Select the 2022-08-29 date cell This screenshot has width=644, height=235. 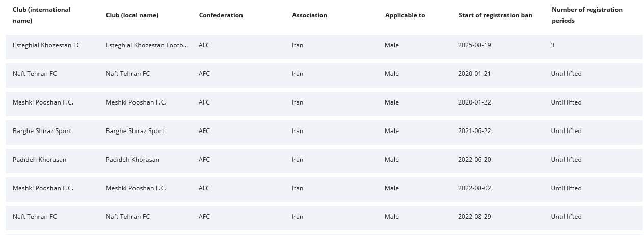[474, 217]
